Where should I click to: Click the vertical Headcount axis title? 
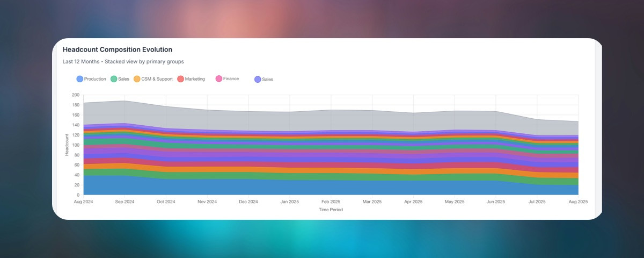pyautogui.click(x=67, y=145)
